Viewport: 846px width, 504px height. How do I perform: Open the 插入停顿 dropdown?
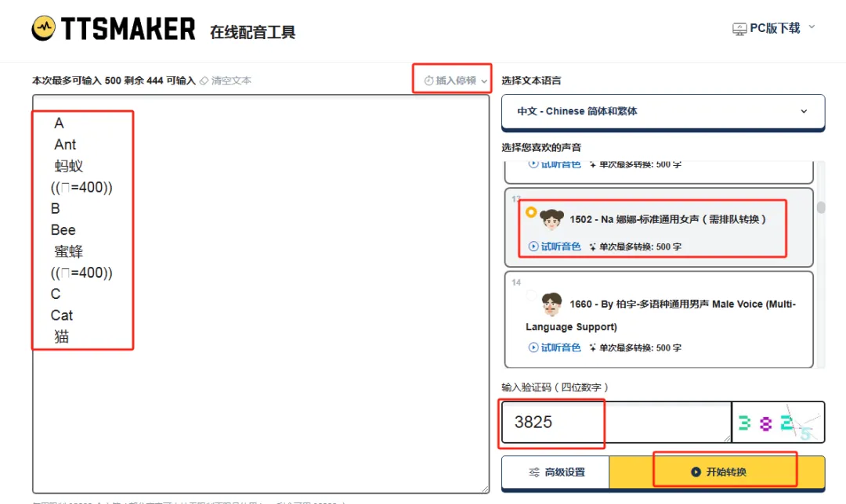click(x=455, y=81)
